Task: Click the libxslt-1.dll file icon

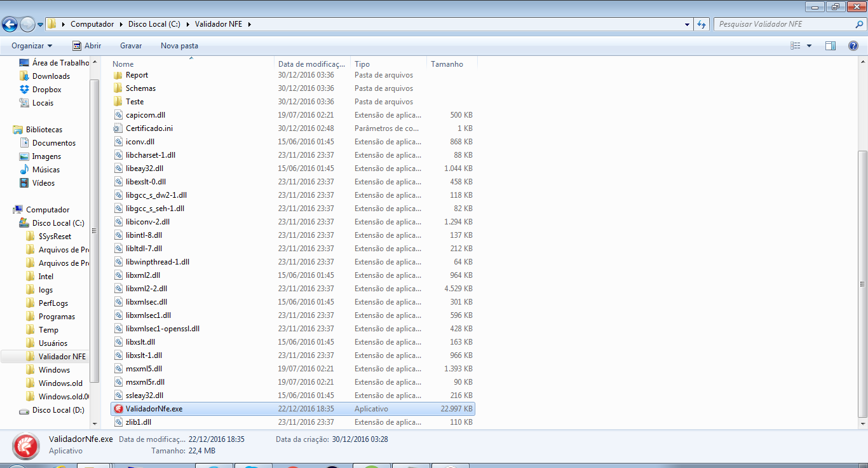Action: [x=118, y=355]
